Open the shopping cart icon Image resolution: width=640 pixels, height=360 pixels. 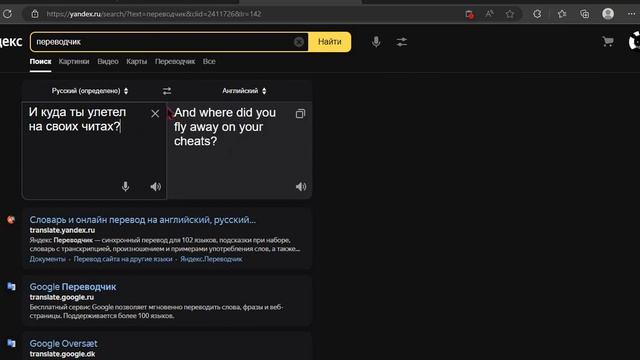(x=608, y=42)
